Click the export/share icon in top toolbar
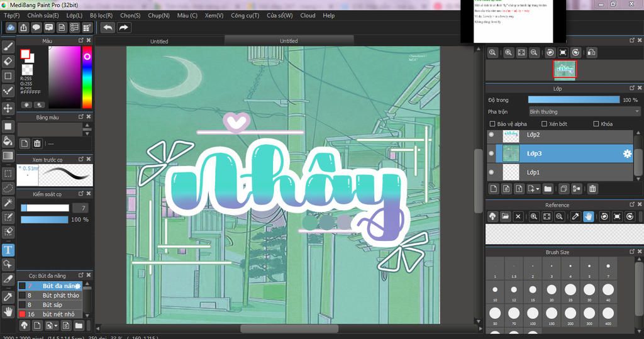The width and height of the screenshot is (644, 339). click(x=23, y=28)
